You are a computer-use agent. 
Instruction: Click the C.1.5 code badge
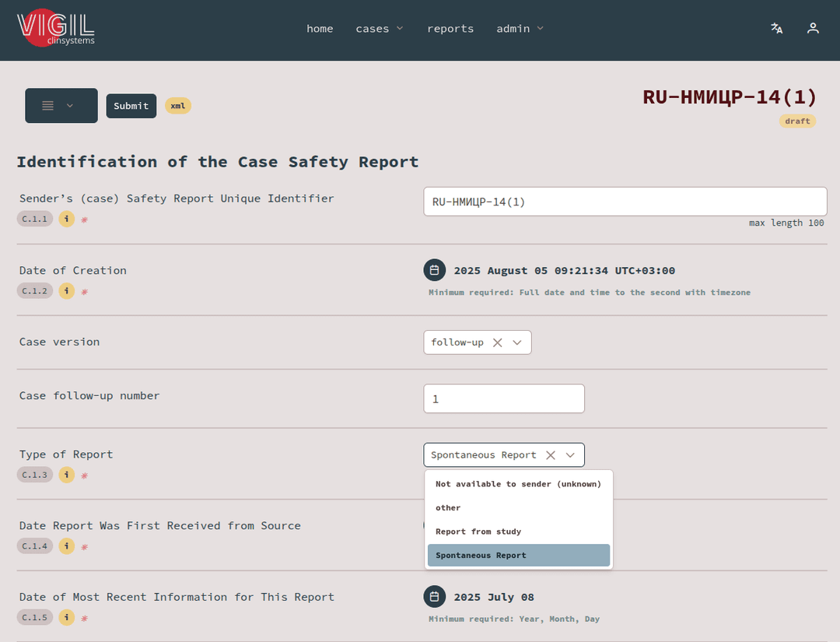(35, 617)
